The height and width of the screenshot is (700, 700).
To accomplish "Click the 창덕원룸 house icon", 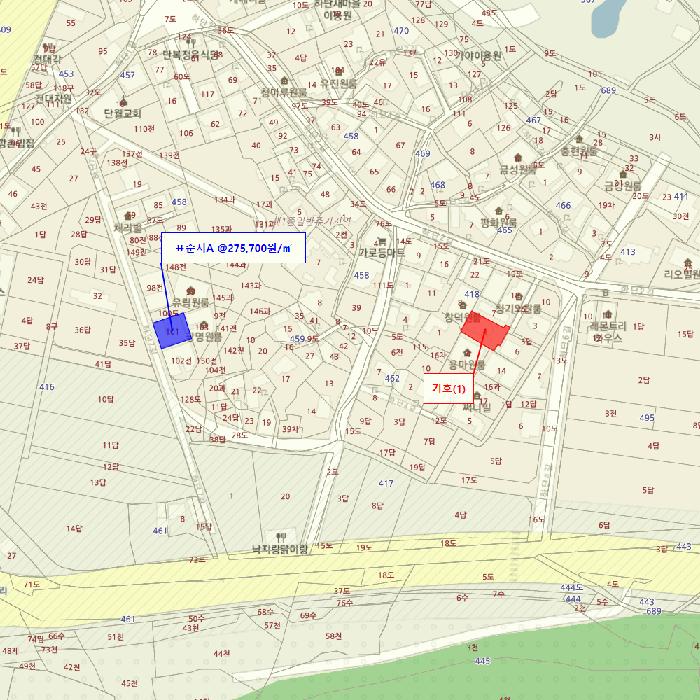I will (462, 305).
